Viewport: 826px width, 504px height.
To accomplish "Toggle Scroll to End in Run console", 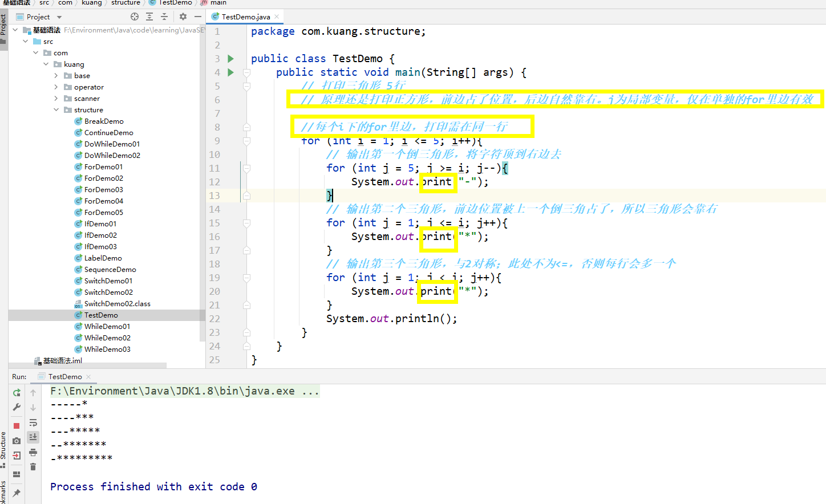I will click(33, 437).
